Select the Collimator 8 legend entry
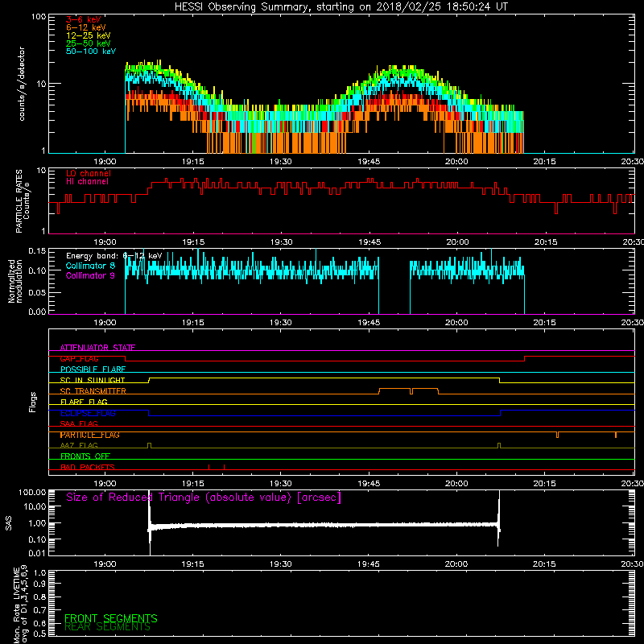 point(90,266)
